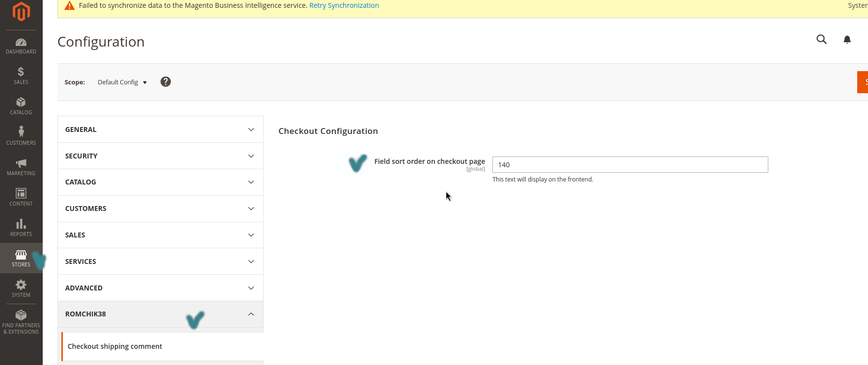Open Find Partners & Extensions menu
Screen dimensions: 868x365
tap(21, 322)
